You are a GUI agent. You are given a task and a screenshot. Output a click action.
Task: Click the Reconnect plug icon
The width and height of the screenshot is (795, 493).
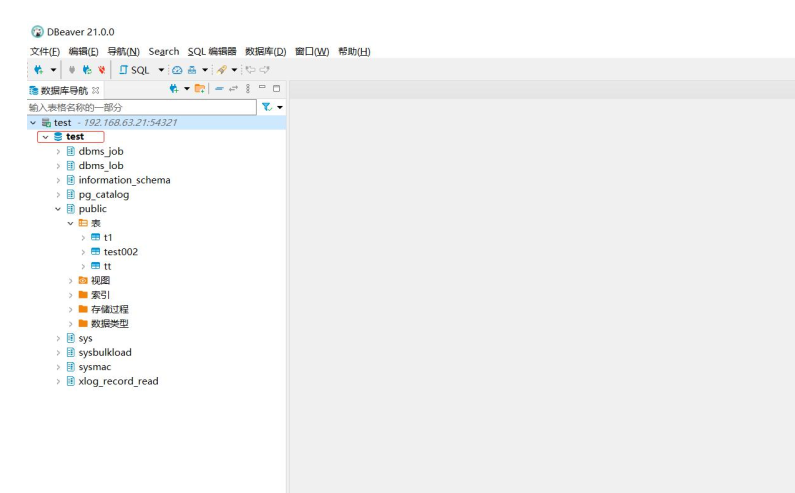coord(87,70)
